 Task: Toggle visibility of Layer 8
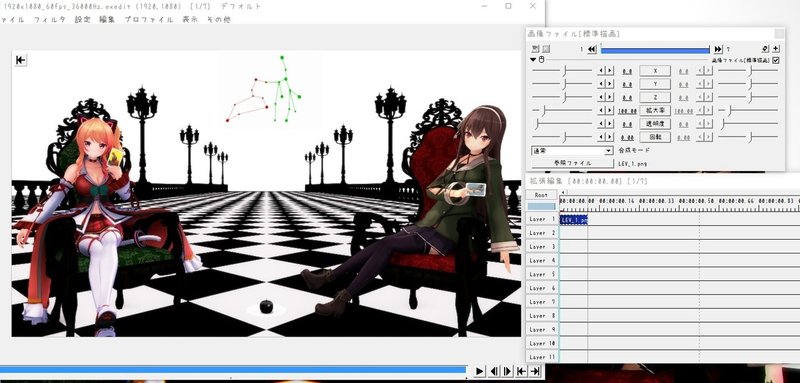point(542,316)
